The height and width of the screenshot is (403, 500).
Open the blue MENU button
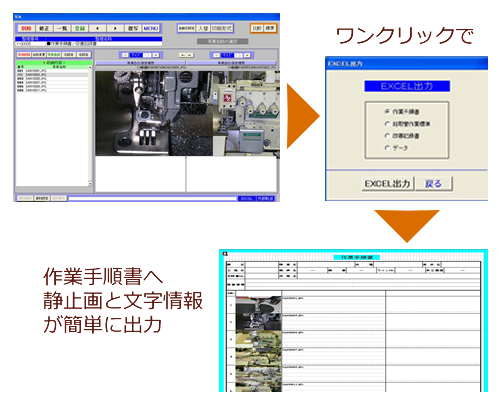[151, 28]
